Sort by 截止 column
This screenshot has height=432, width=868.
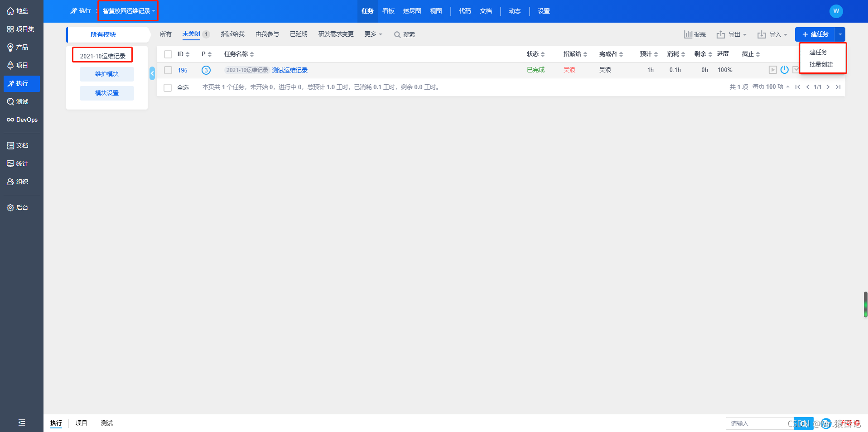click(x=751, y=54)
